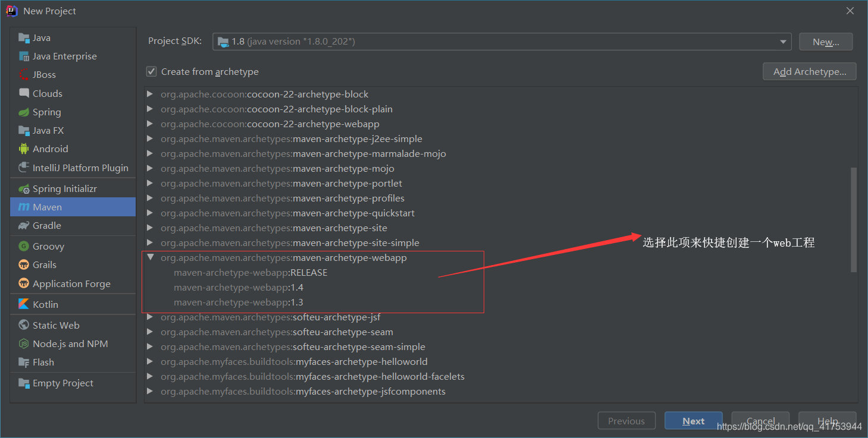This screenshot has width=868, height=438.
Task: Open the Project SDK dropdown arrow
Action: pos(783,42)
